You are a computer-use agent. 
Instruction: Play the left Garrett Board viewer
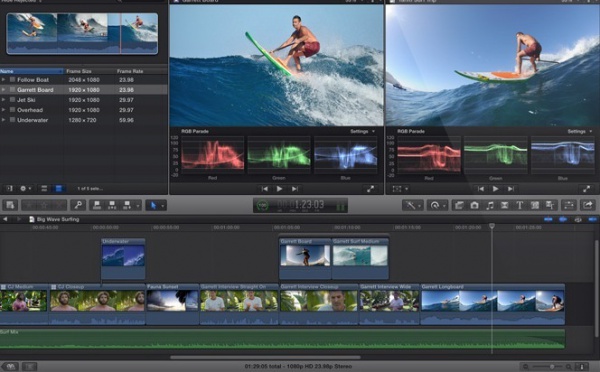pyautogui.click(x=279, y=189)
